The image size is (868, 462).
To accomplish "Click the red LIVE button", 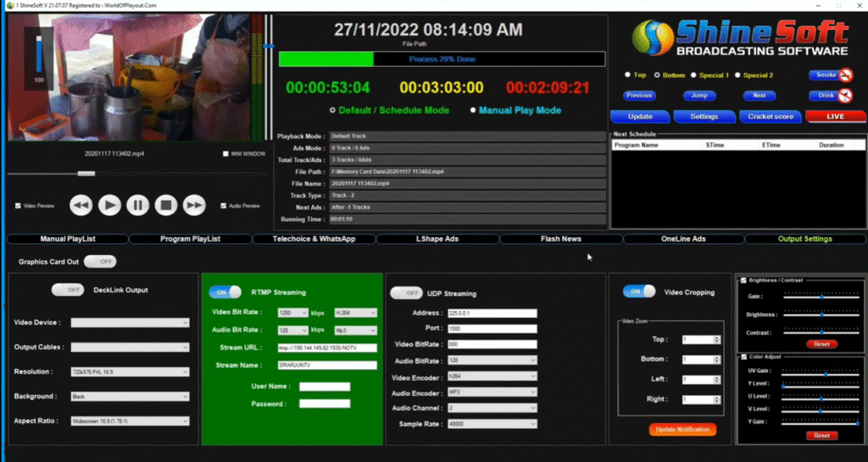I will [x=835, y=116].
